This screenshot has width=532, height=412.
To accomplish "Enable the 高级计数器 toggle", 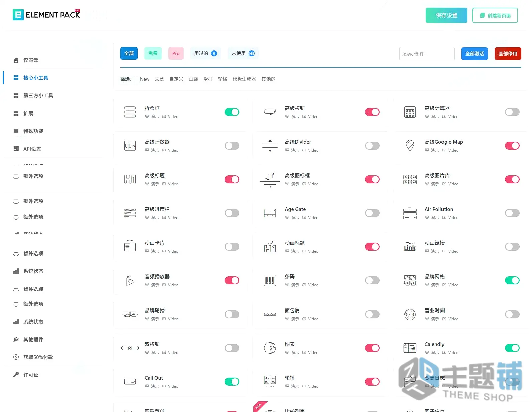I will pos(232,146).
